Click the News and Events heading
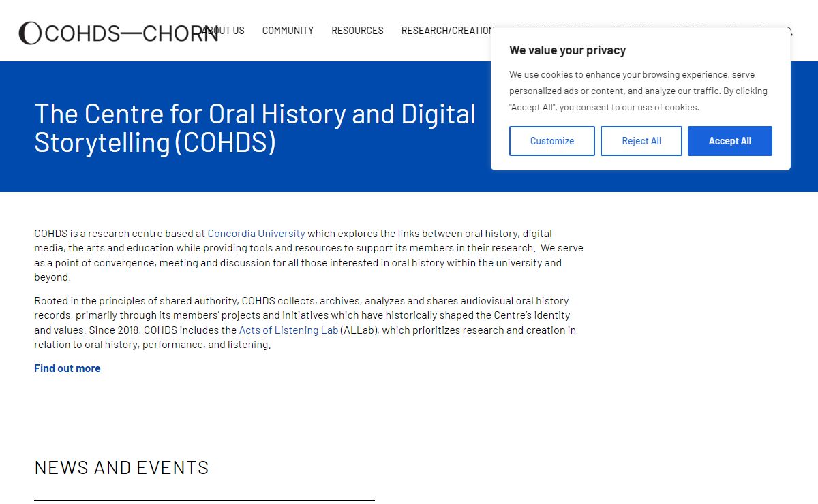Image resolution: width=818 pixels, height=504 pixels. (121, 468)
